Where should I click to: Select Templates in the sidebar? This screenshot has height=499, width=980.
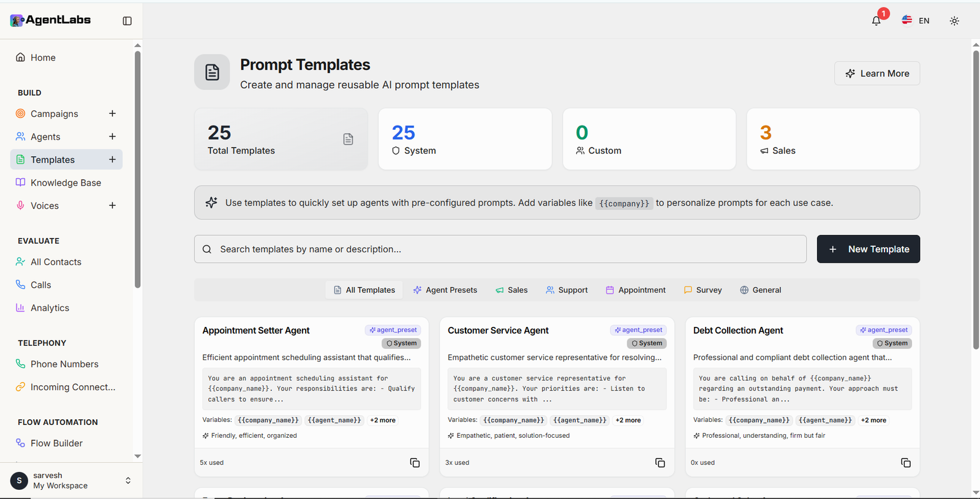pos(53,160)
